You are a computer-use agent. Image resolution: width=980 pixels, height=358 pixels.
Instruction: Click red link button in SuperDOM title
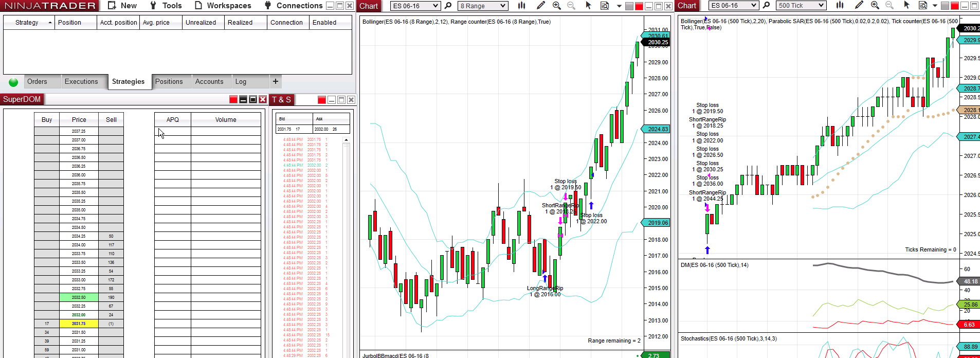[x=233, y=99]
